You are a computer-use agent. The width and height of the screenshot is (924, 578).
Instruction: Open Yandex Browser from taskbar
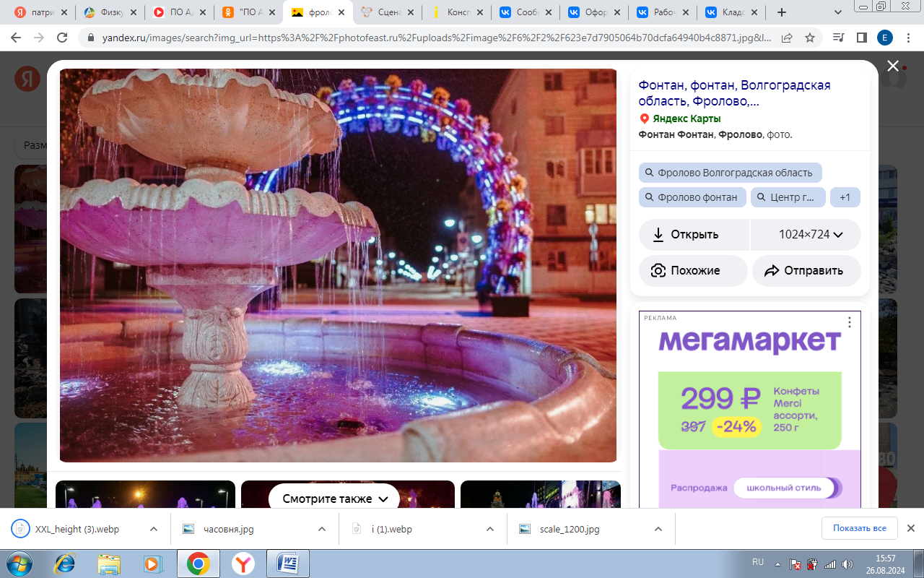coord(243,564)
